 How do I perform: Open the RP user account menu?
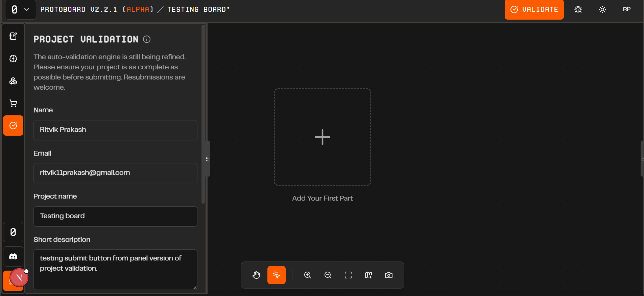(626, 9)
